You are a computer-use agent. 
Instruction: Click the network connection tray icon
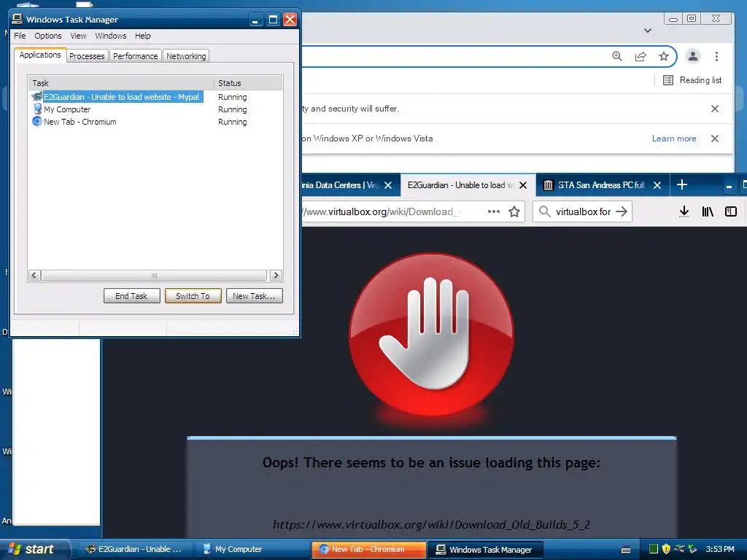[x=679, y=549]
